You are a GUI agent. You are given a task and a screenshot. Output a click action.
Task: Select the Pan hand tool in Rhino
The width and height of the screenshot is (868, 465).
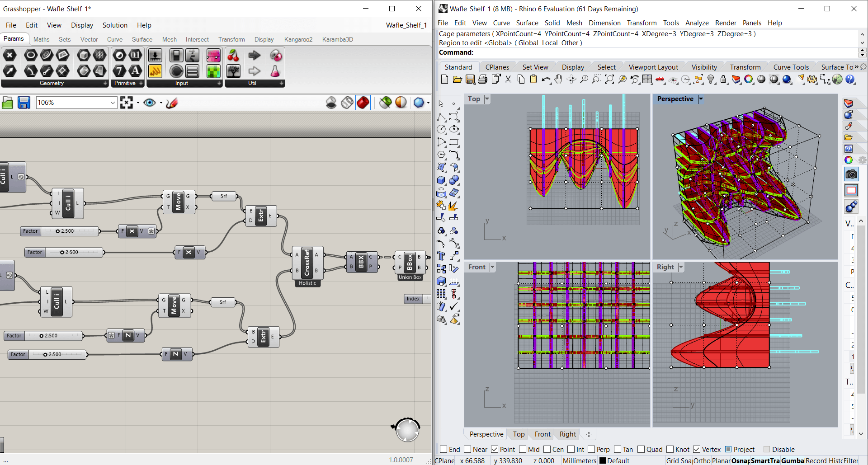[559, 80]
